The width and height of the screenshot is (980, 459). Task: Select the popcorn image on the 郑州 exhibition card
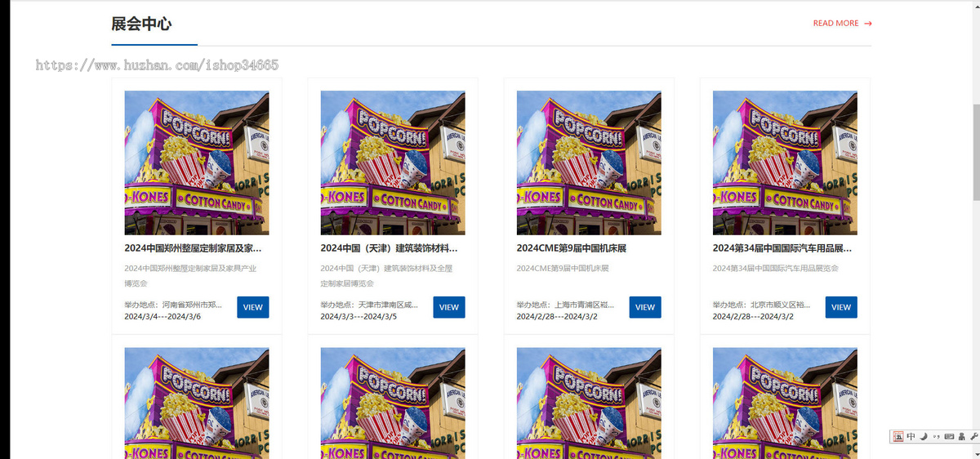(x=197, y=163)
